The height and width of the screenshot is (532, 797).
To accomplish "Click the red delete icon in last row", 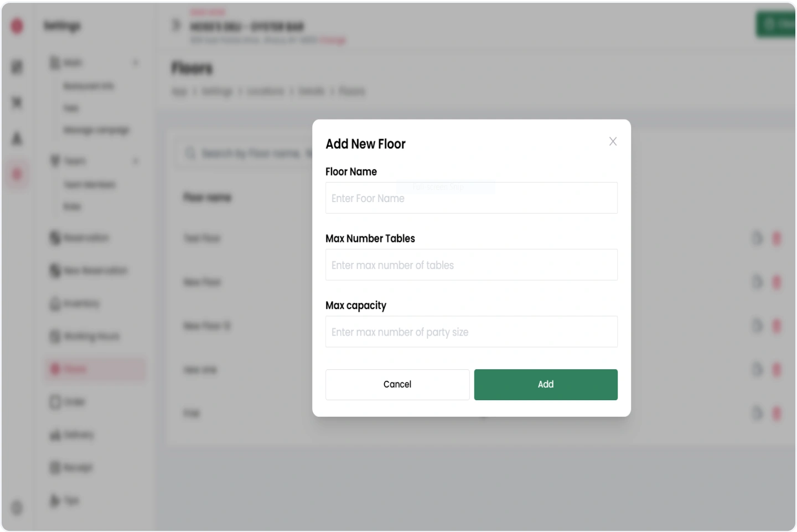I will [777, 414].
